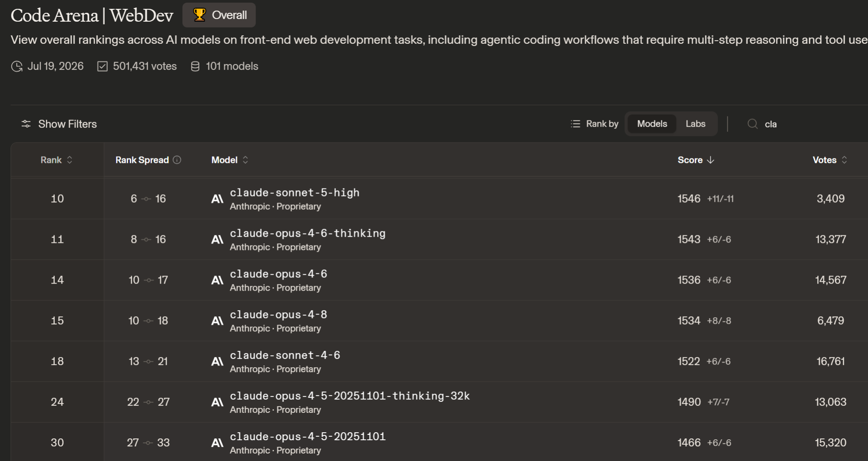The height and width of the screenshot is (461, 868).
Task: Click the score 1522 cell
Action: [689, 361]
